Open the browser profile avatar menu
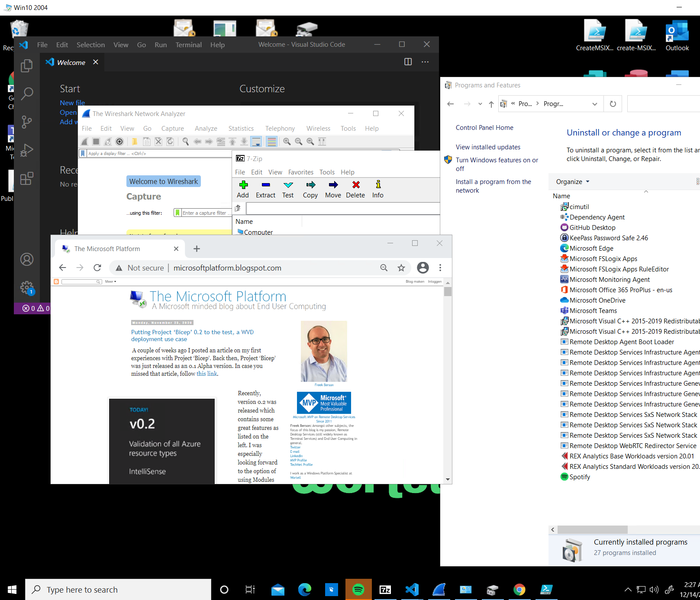Image resolution: width=700 pixels, height=600 pixels. [x=423, y=268]
